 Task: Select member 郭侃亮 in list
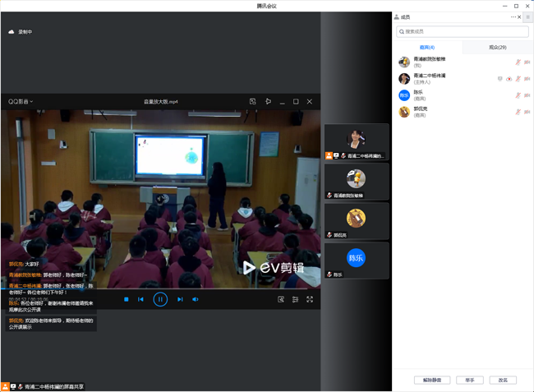[463, 112]
